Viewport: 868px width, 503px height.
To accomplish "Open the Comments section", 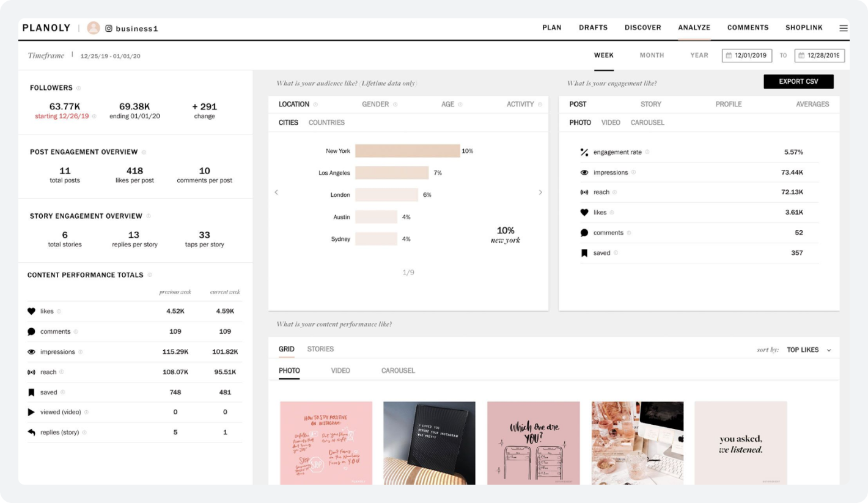I will coord(748,28).
